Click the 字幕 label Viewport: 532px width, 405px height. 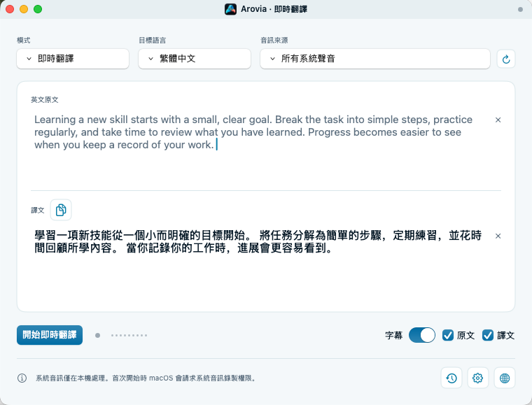pos(394,336)
